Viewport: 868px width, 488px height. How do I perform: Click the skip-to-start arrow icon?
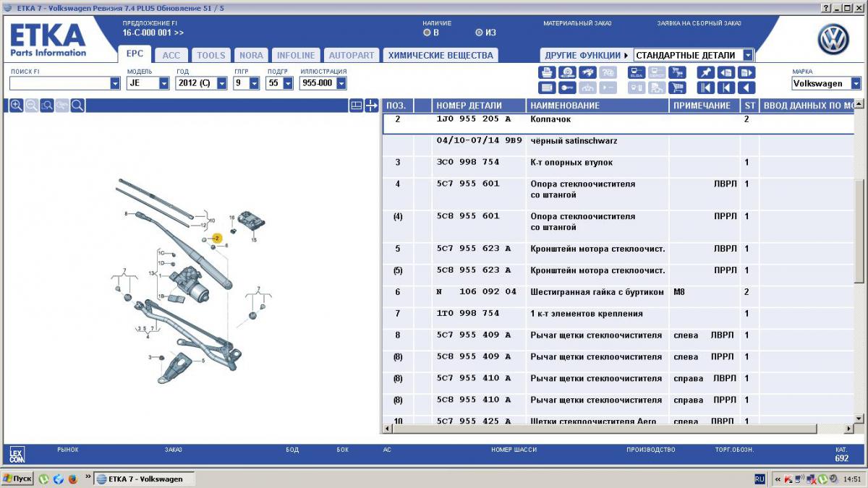[x=726, y=87]
